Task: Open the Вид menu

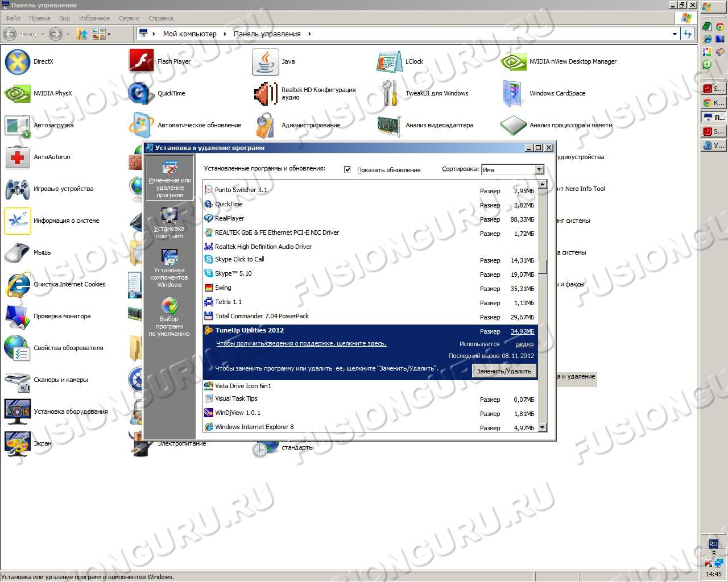Action: click(x=65, y=18)
